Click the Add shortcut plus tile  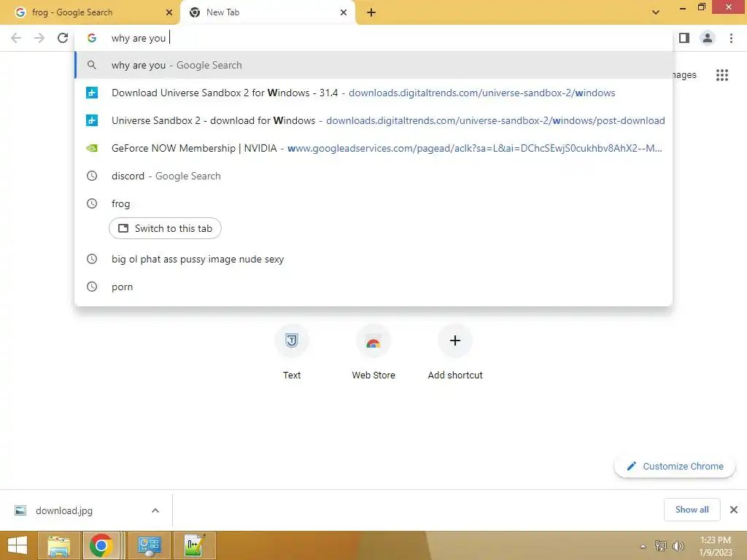point(455,353)
